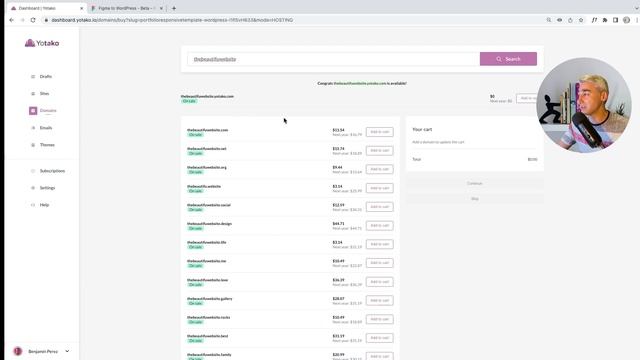Add thebeautifu.website domain to cart
640x360 pixels.
[x=380, y=188]
